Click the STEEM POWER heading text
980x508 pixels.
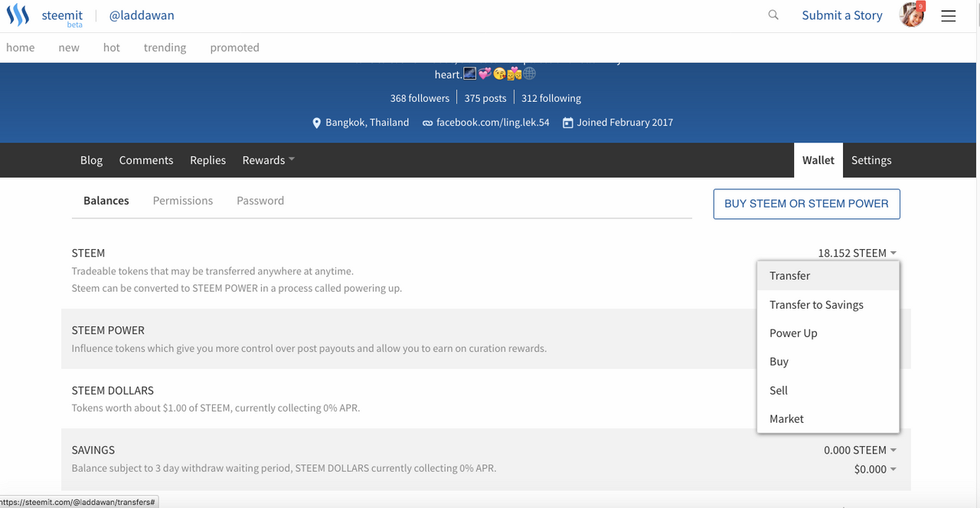pos(108,330)
